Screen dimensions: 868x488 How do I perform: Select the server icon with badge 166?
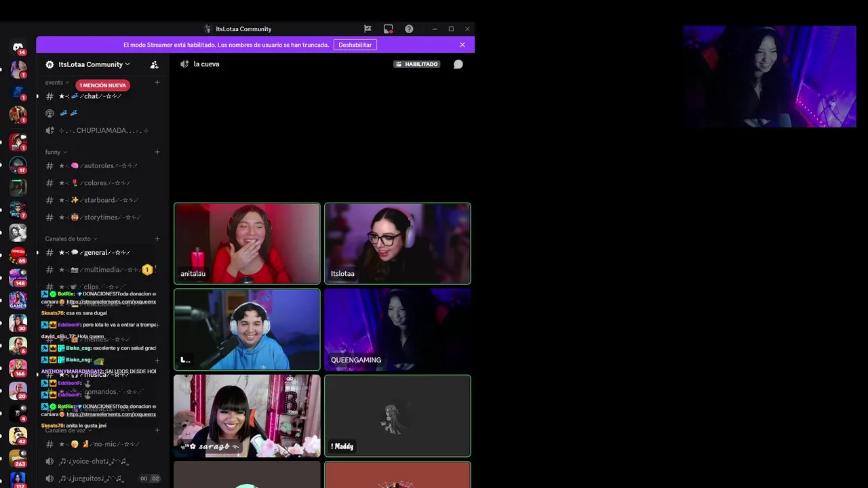[x=18, y=368]
